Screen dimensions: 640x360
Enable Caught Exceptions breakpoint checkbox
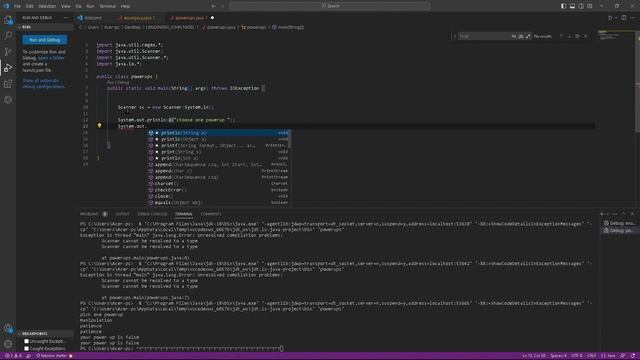pos(27,349)
